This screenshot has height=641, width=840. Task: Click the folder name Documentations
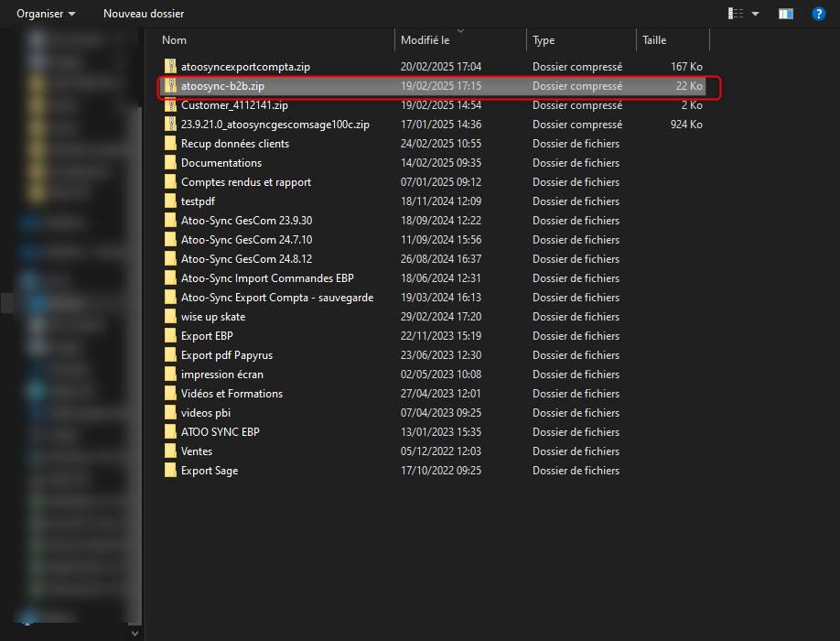point(221,163)
